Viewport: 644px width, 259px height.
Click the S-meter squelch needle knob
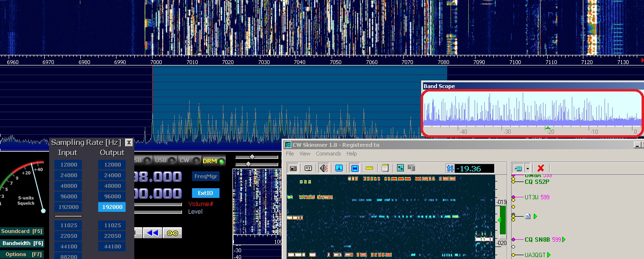[43, 210]
